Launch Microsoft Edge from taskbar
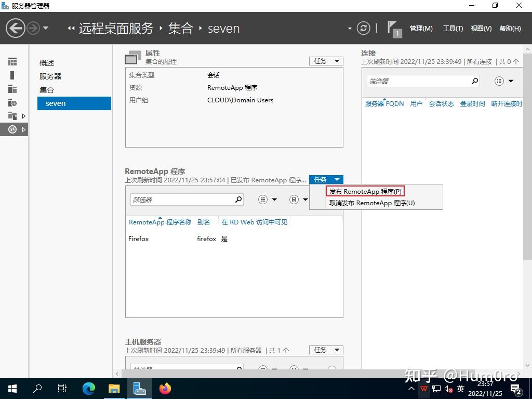Screen dimensions: 532x399 pyautogui.click(x=89, y=389)
